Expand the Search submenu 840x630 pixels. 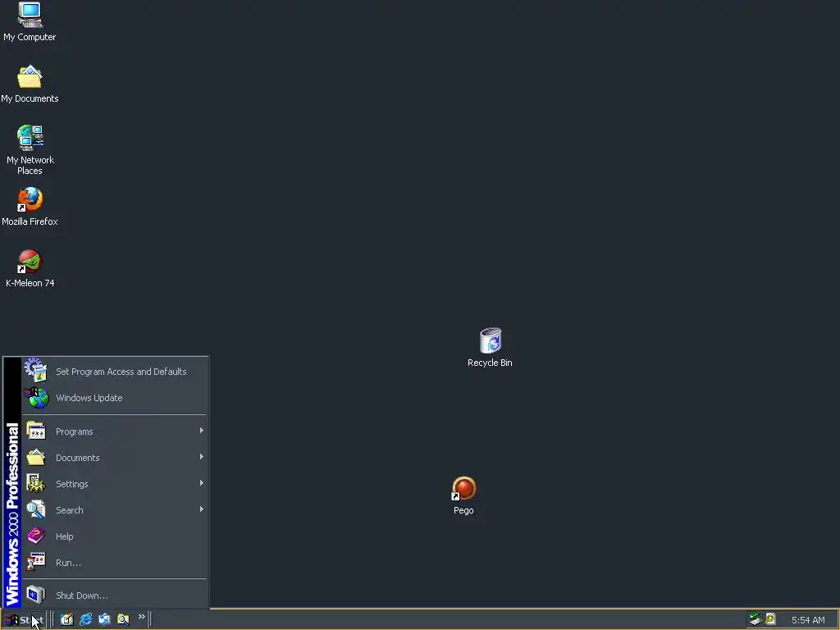(114, 510)
